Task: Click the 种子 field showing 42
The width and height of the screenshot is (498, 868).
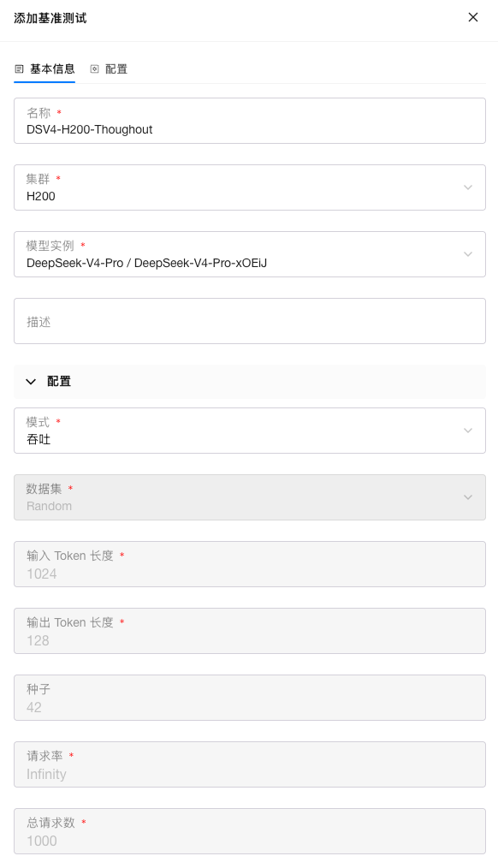Action: 250,698
